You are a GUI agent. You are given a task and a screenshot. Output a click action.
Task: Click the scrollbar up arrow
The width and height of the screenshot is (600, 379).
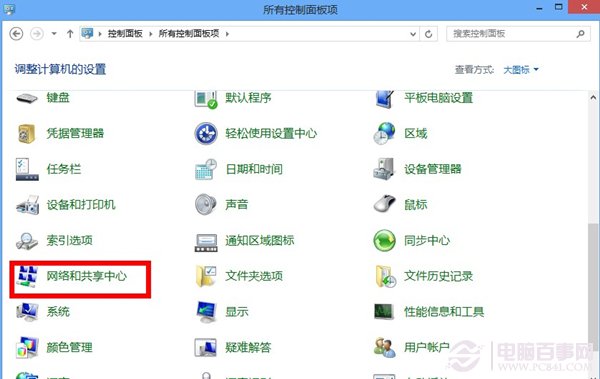(x=593, y=98)
